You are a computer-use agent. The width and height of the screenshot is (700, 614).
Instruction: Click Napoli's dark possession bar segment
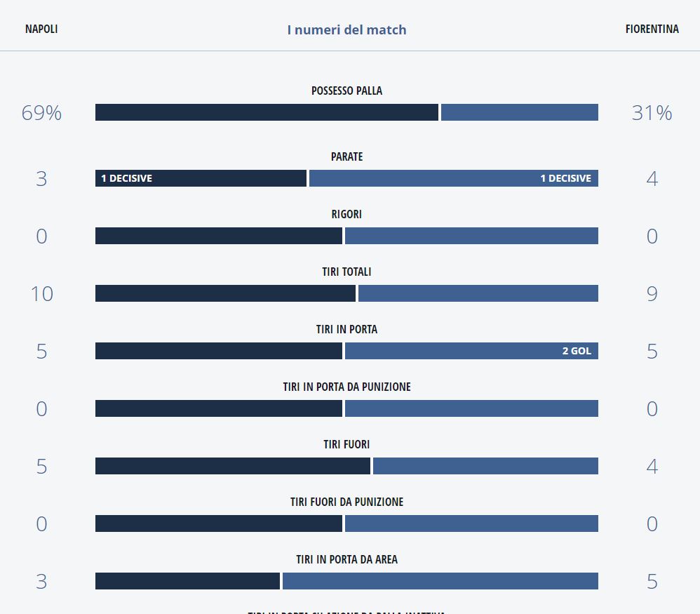tap(267, 112)
